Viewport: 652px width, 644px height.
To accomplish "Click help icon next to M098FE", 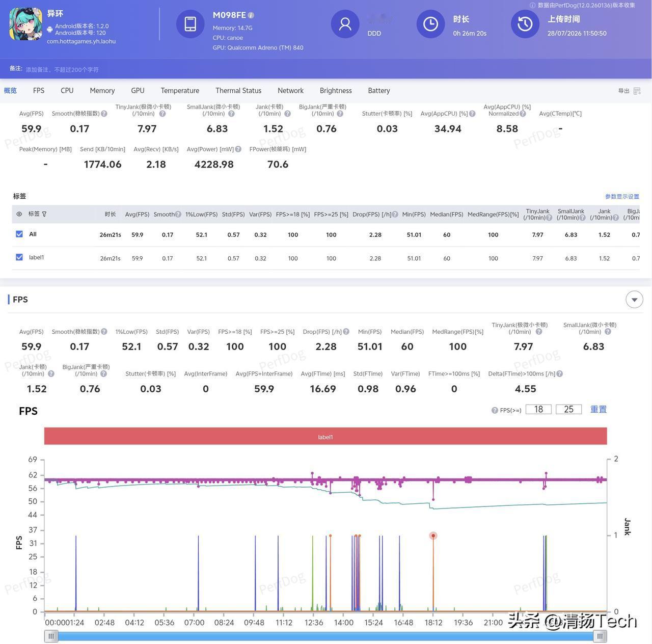I will (x=251, y=15).
